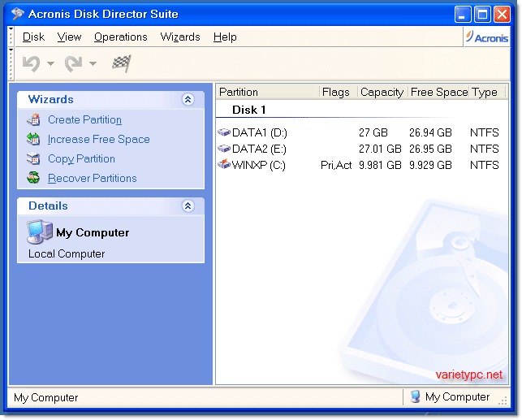Click the Increase Free Space wizard icon
Image resolution: width=522 pixels, height=420 pixels.
(x=33, y=139)
